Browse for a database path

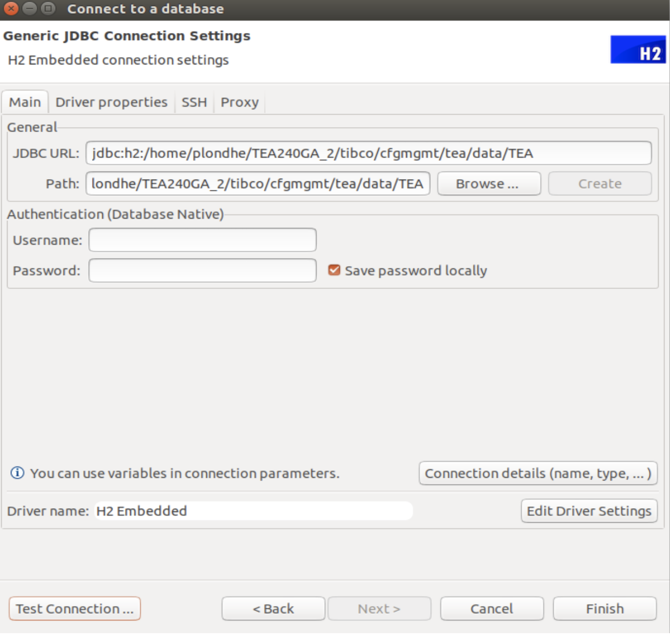click(488, 183)
